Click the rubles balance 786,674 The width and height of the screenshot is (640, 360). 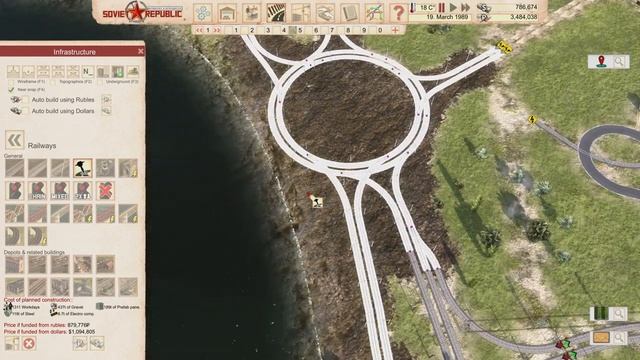(526, 7)
